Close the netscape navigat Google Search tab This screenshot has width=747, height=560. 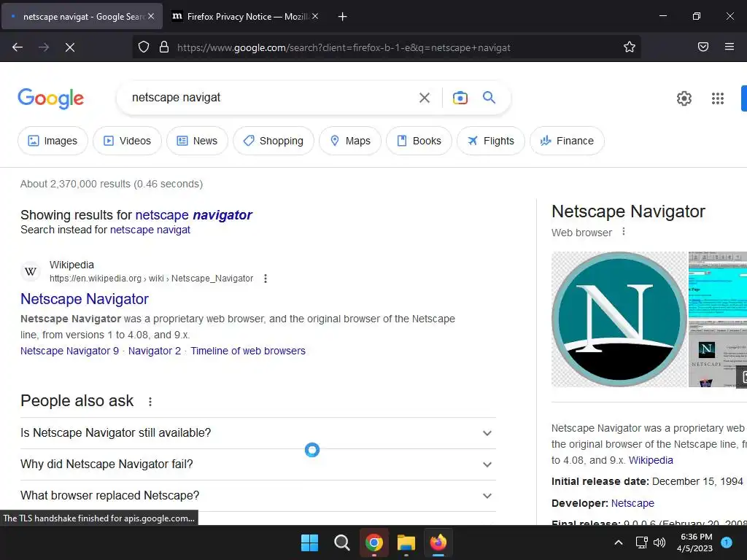pos(151,16)
